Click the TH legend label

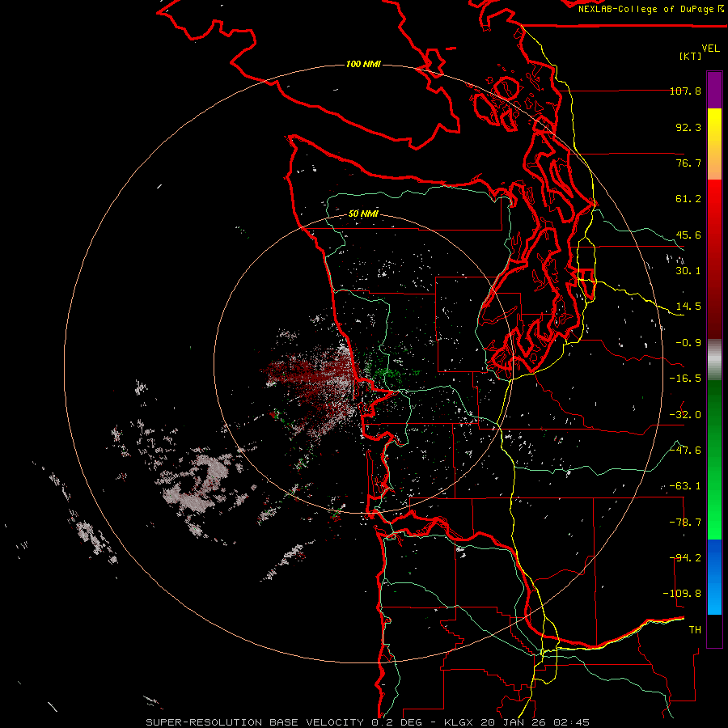click(695, 629)
